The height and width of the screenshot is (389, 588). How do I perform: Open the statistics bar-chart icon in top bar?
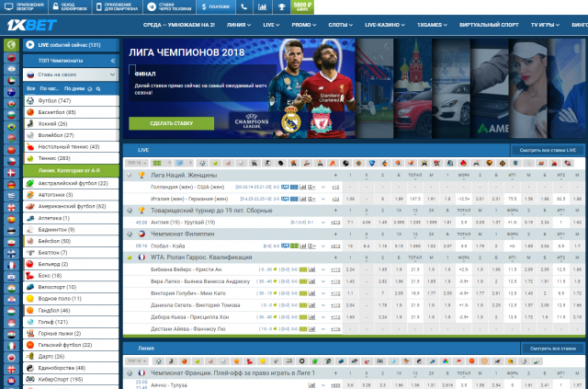[263, 6]
